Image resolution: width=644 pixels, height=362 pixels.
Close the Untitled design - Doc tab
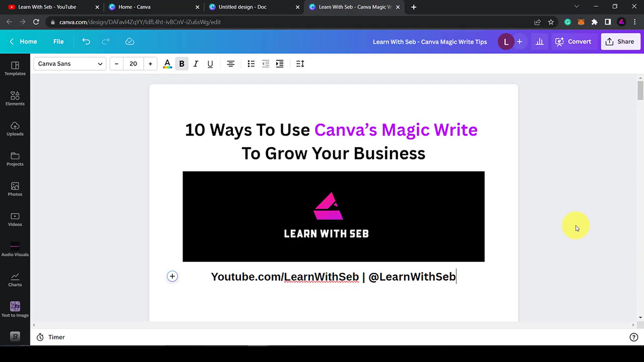(x=298, y=7)
